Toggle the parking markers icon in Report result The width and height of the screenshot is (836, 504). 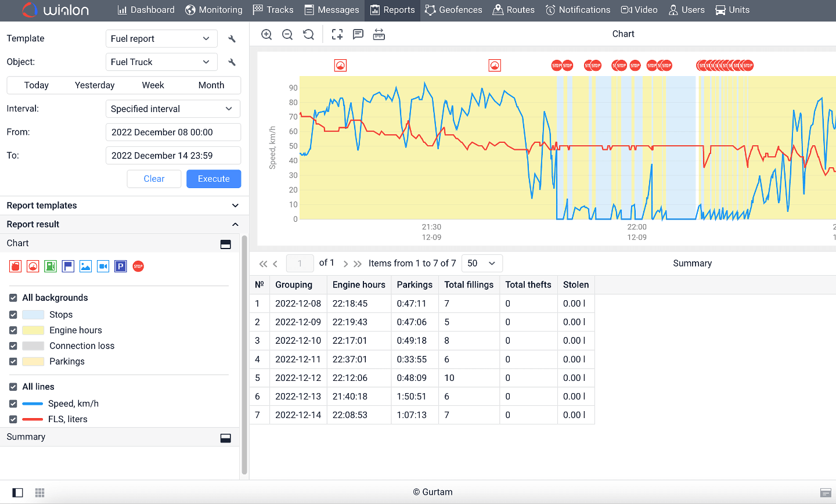(120, 266)
